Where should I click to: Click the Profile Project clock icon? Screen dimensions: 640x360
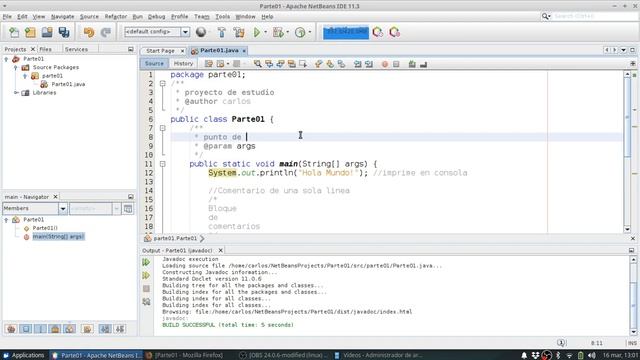(300, 32)
